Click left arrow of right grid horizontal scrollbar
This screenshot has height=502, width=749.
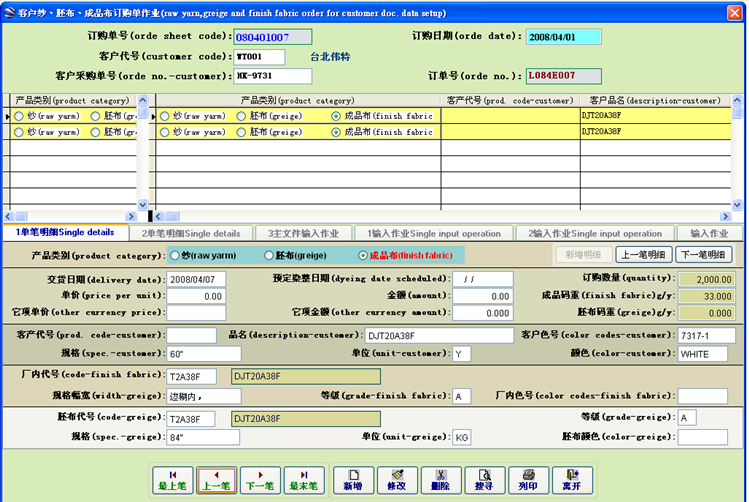click(x=159, y=216)
